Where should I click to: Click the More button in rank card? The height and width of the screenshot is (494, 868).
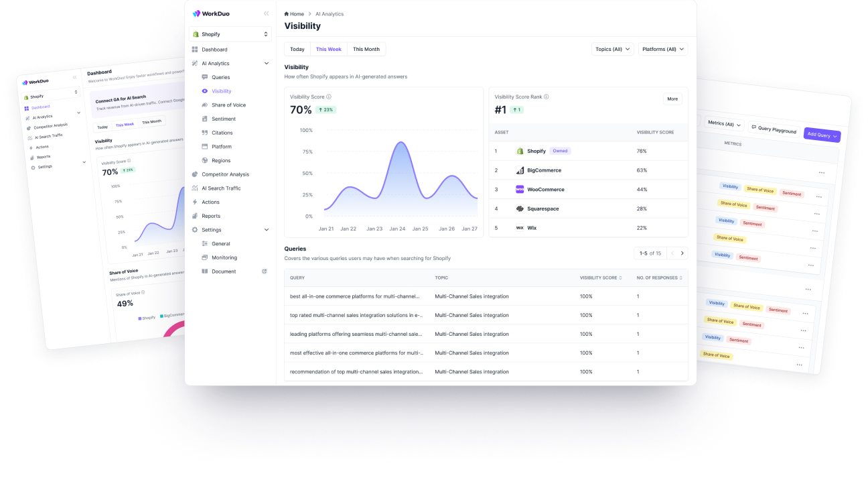pos(672,99)
